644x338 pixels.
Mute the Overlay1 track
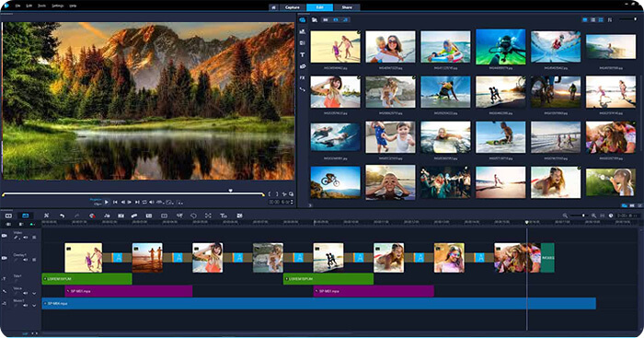coord(26,260)
